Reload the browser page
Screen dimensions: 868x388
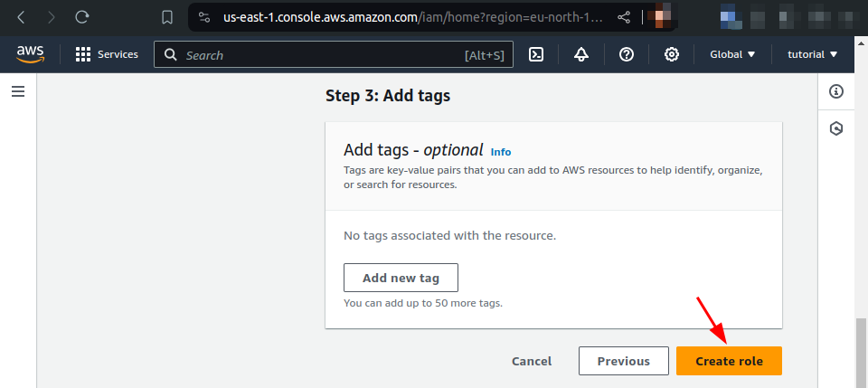[x=82, y=18]
